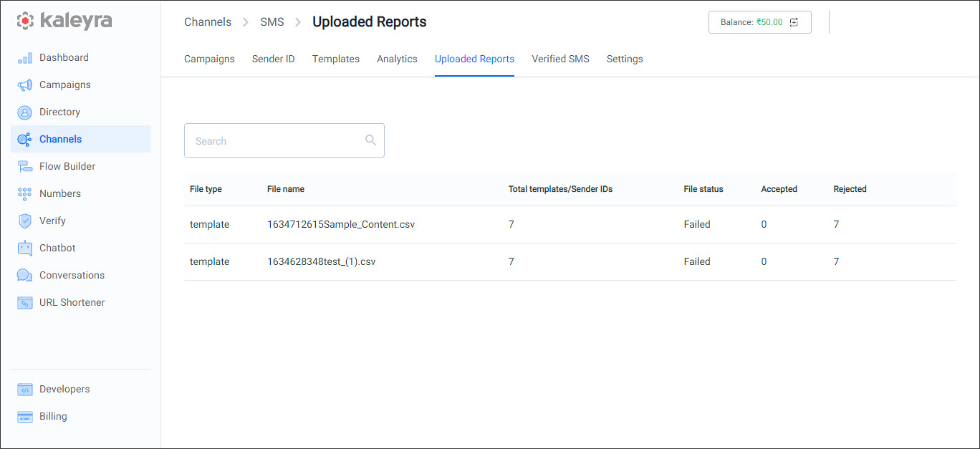Viewport: 980px width, 449px height.
Task: Switch to the Analytics tab
Action: click(397, 59)
